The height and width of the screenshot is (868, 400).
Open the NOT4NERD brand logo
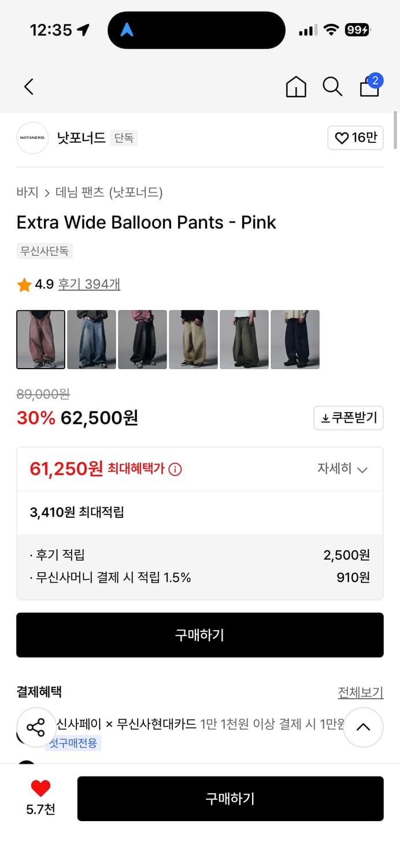pos(32,138)
